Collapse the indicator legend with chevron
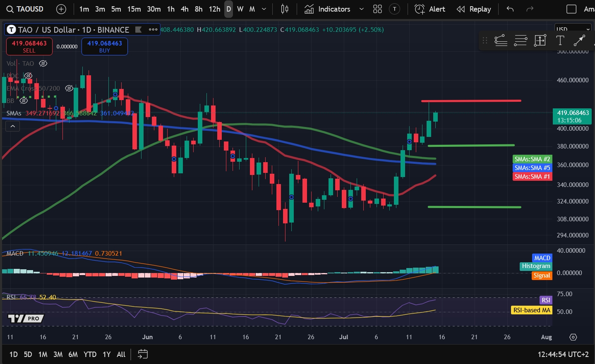This screenshot has height=364, width=595. pyautogui.click(x=13, y=126)
